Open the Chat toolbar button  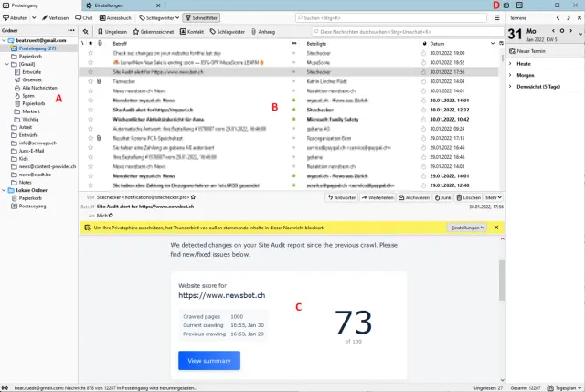(84, 18)
